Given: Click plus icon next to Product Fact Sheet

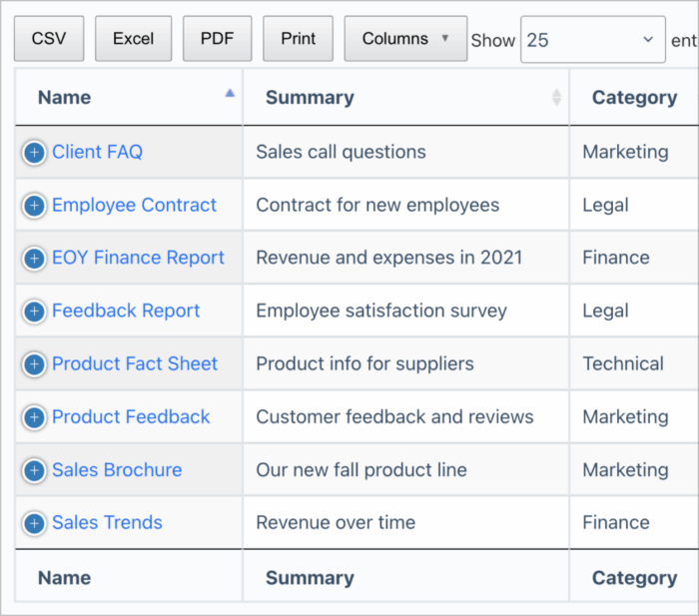Looking at the screenshot, I should point(34,364).
